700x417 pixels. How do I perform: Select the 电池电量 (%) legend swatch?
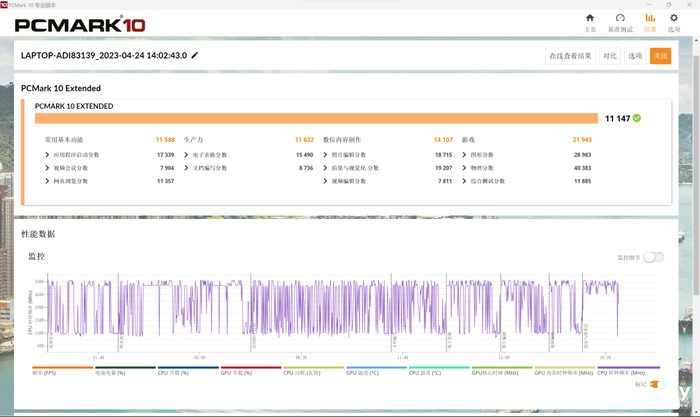coord(125,367)
